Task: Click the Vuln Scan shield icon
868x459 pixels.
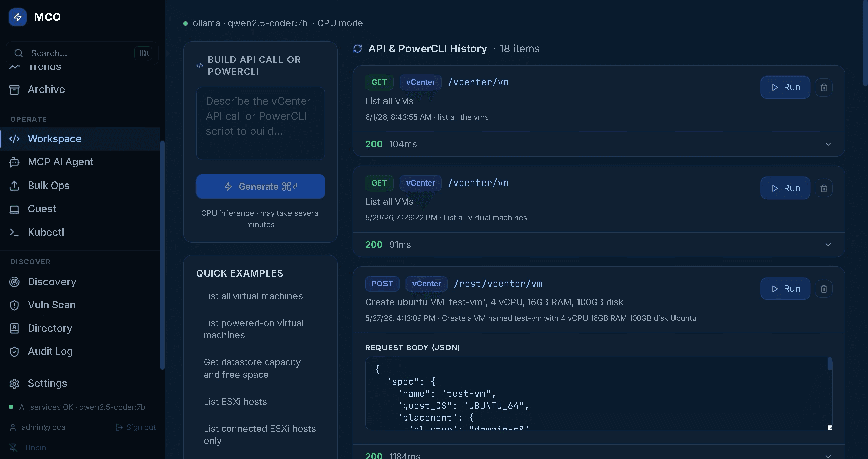Action: coord(14,305)
